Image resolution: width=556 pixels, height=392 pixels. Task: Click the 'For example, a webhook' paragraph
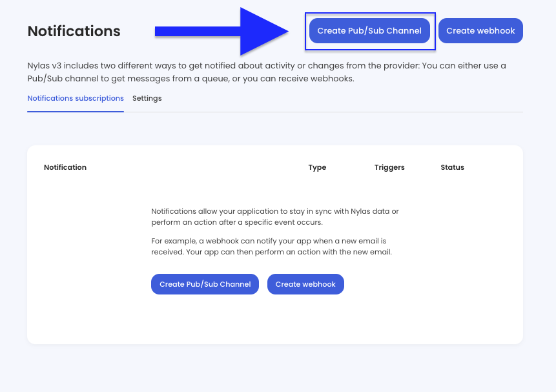[x=271, y=247]
